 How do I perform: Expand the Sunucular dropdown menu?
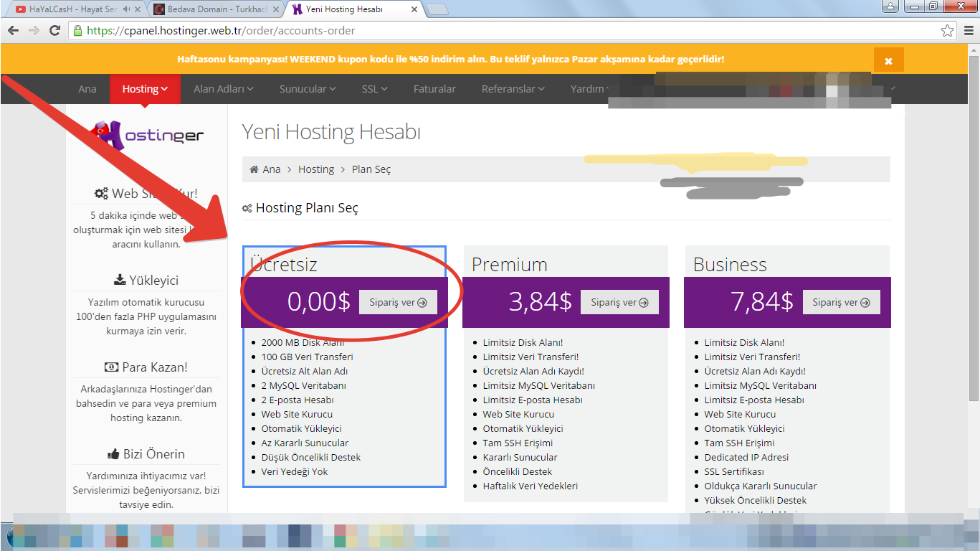coord(308,89)
